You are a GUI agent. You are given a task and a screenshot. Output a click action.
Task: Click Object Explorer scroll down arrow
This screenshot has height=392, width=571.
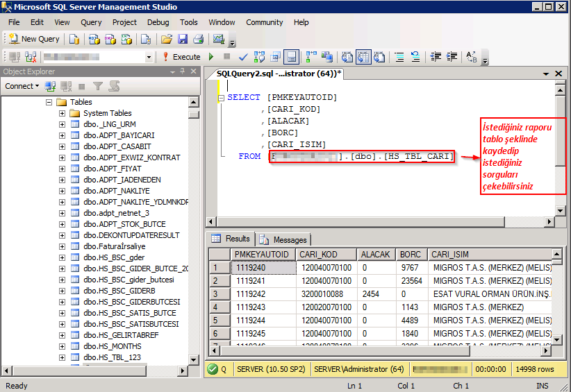[193, 360]
